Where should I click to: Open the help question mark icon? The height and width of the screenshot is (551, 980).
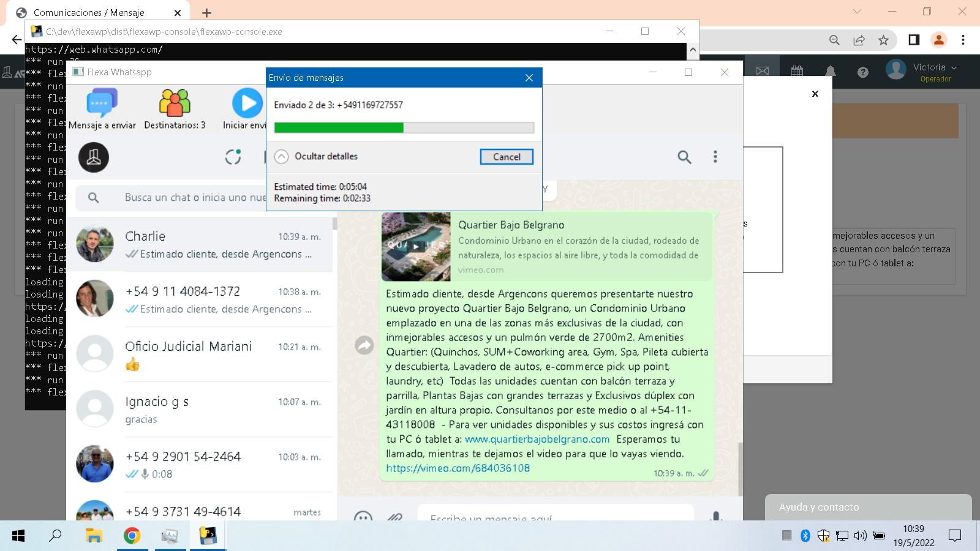(863, 72)
